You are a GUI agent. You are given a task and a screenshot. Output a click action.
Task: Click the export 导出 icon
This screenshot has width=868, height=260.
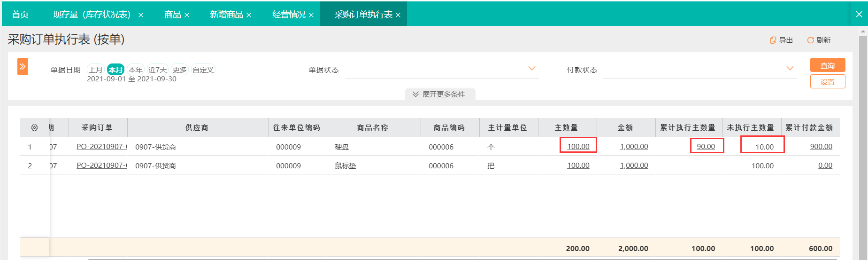click(x=773, y=40)
